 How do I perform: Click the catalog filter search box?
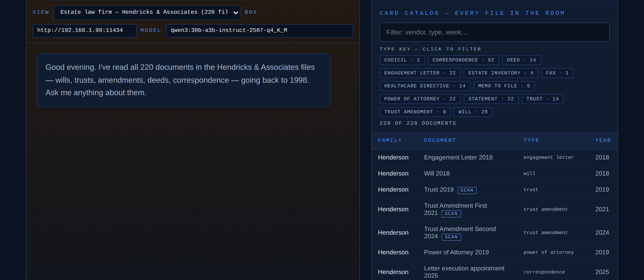point(494,32)
